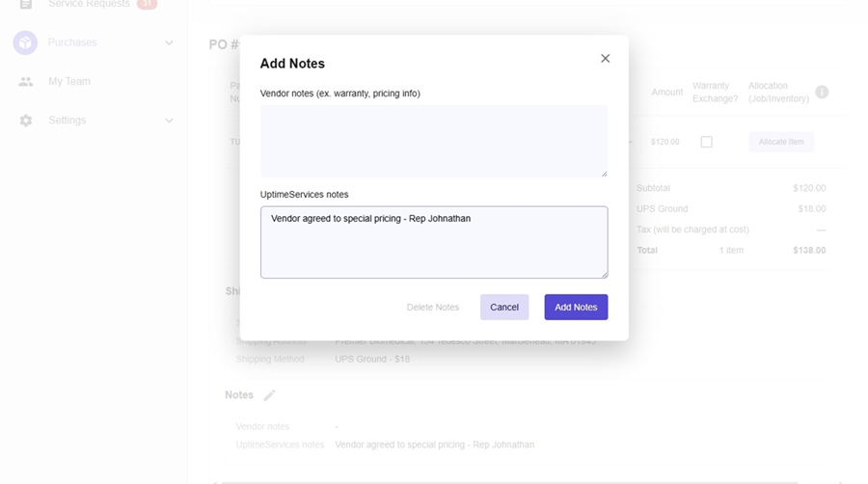The height and width of the screenshot is (484, 868).
Task: Click the My Team people icon
Action: coord(26,82)
